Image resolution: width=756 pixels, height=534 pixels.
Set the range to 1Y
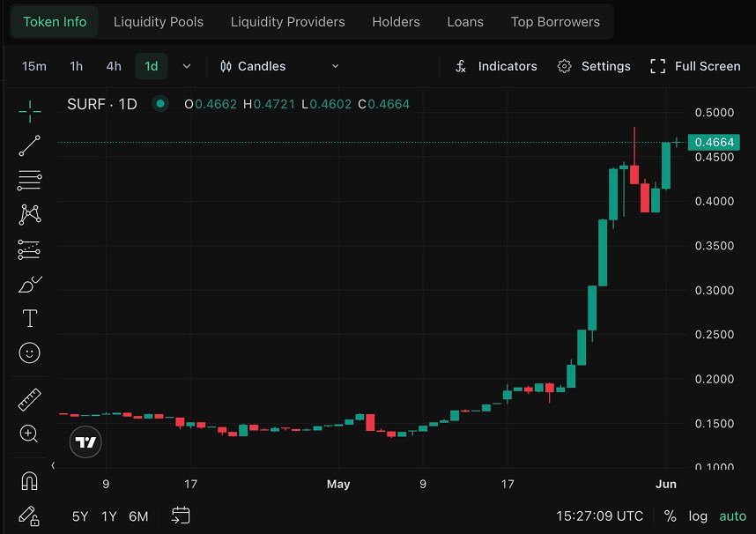(109, 516)
